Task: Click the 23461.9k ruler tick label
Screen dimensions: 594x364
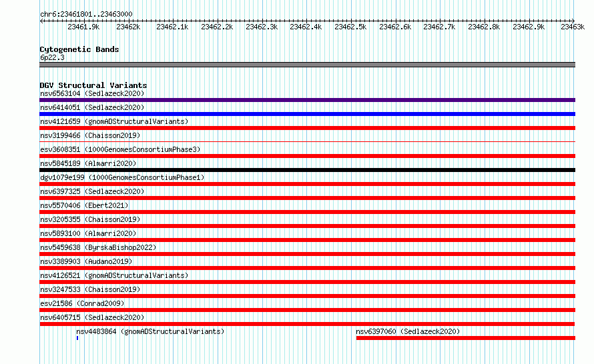Action: tap(83, 27)
